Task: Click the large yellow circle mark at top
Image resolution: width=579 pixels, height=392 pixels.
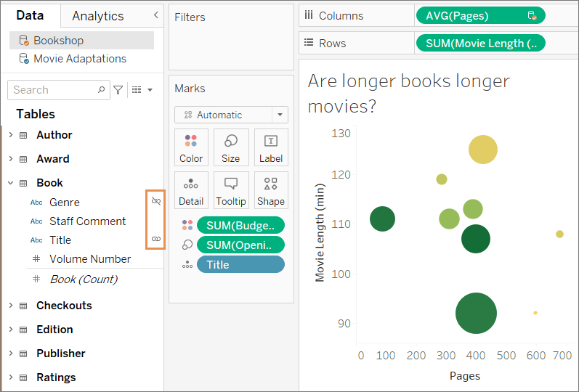Action: (x=482, y=150)
